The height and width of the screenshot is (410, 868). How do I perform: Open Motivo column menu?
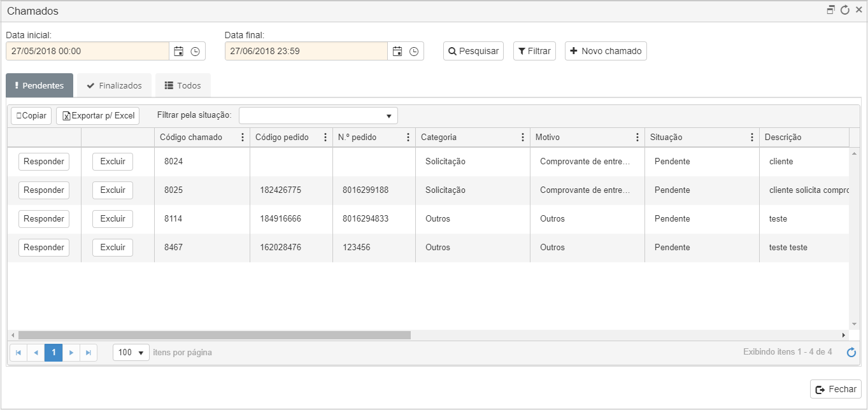tap(637, 138)
